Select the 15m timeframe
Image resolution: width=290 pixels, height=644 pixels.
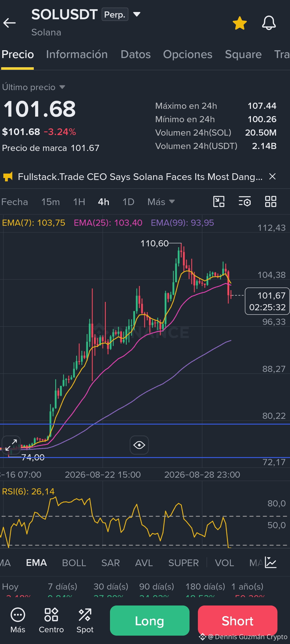[51, 202]
